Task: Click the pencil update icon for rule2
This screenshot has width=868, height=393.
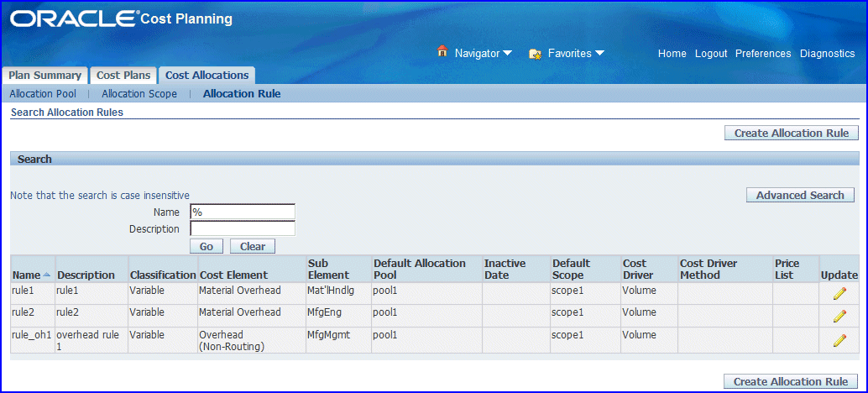Action: click(x=839, y=316)
